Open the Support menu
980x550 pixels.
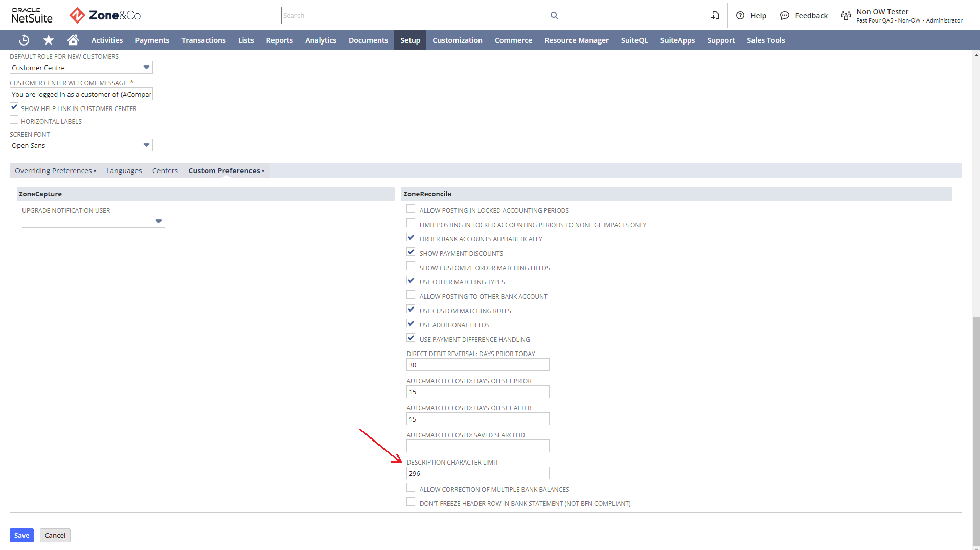721,40
